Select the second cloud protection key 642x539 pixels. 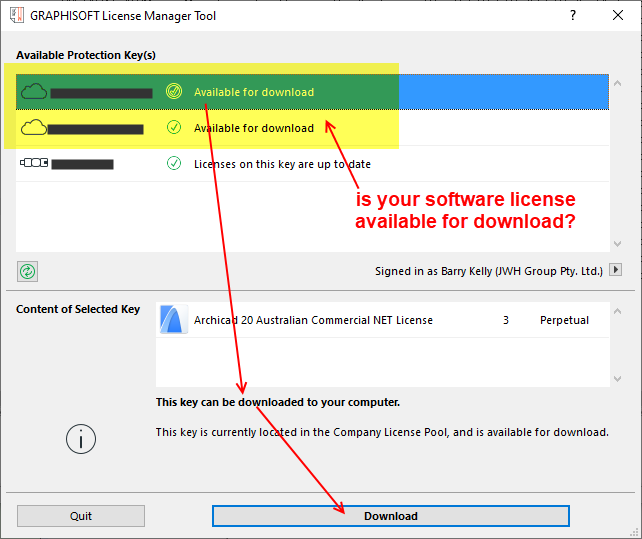312,128
